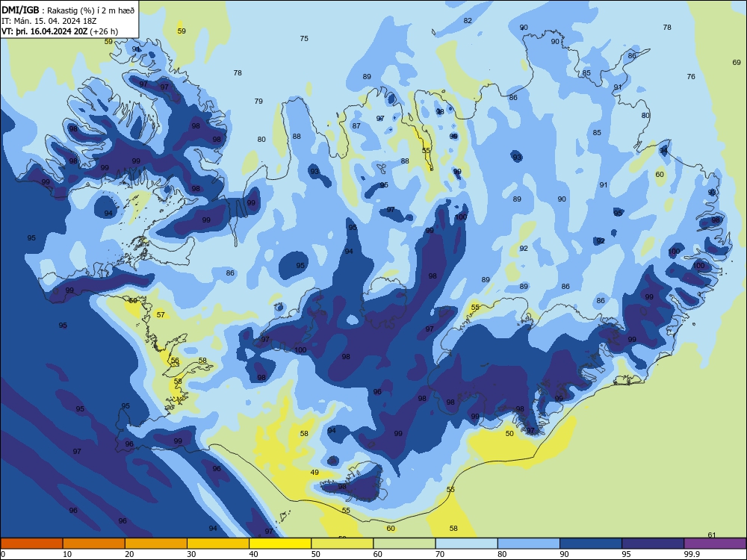Click the humidity value '82' on the map
747x560 pixels.
click(x=468, y=20)
